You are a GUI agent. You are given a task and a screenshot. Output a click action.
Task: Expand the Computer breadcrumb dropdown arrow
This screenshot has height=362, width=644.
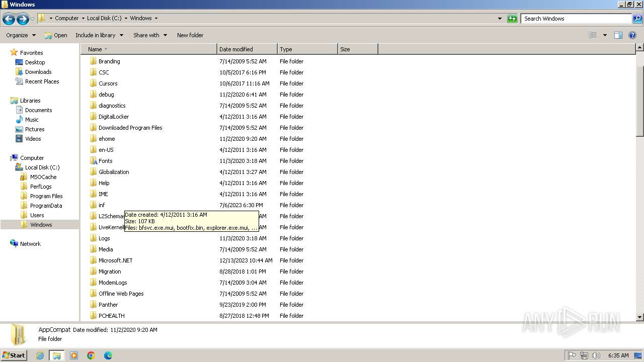pos(83,19)
